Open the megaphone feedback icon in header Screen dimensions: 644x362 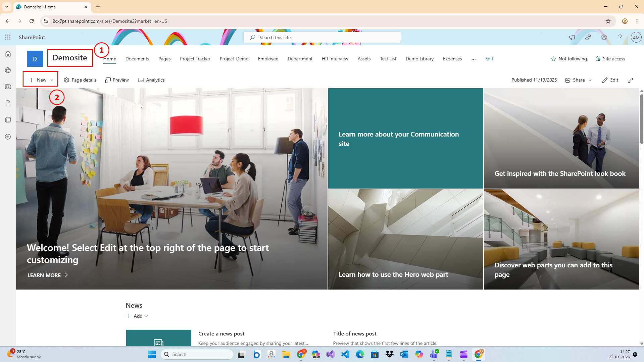pyautogui.click(x=572, y=37)
